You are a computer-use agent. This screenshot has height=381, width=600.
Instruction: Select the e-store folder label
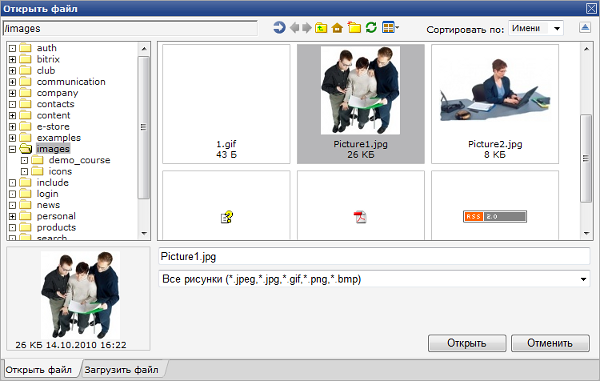(x=53, y=127)
